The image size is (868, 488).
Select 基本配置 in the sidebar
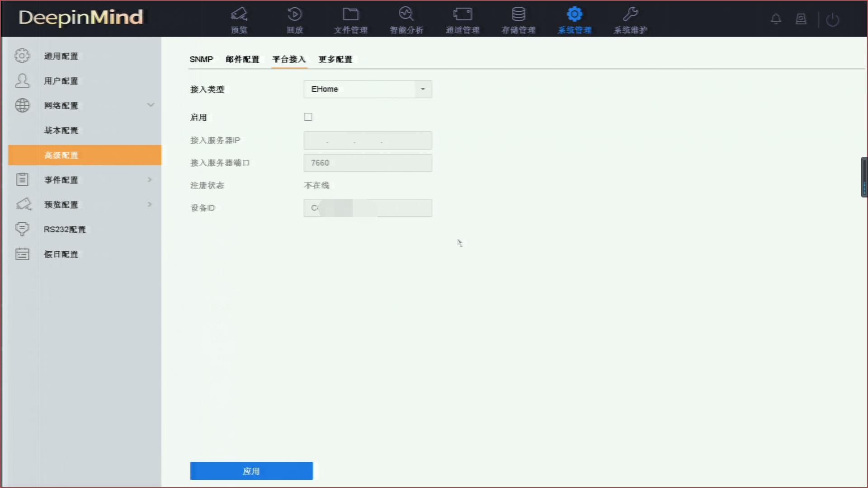pyautogui.click(x=61, y=130)
